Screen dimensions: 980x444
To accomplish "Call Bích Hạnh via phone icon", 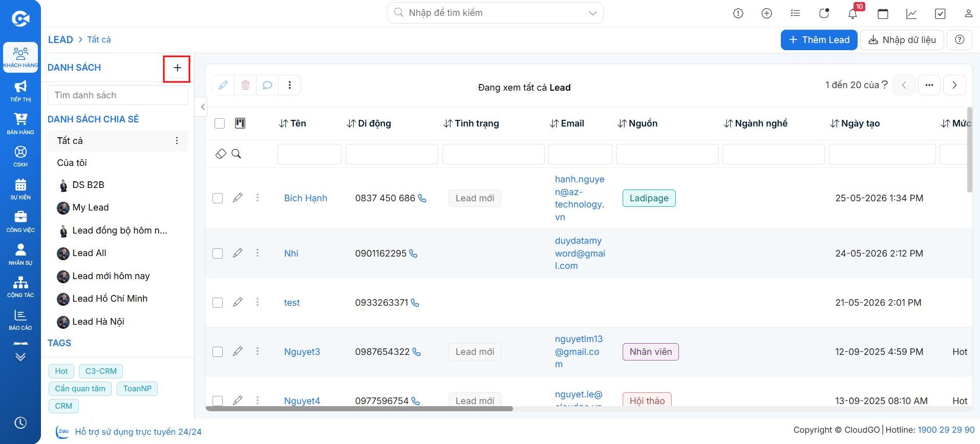I will coord(422,198).
